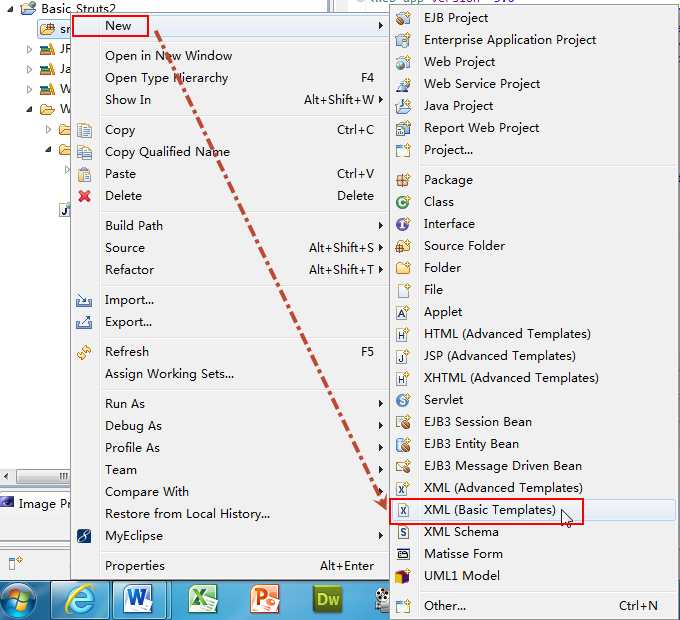Open PowerPoint from the taskbar
The width and height of the screenshot is (680, 620).
point(265,600)
